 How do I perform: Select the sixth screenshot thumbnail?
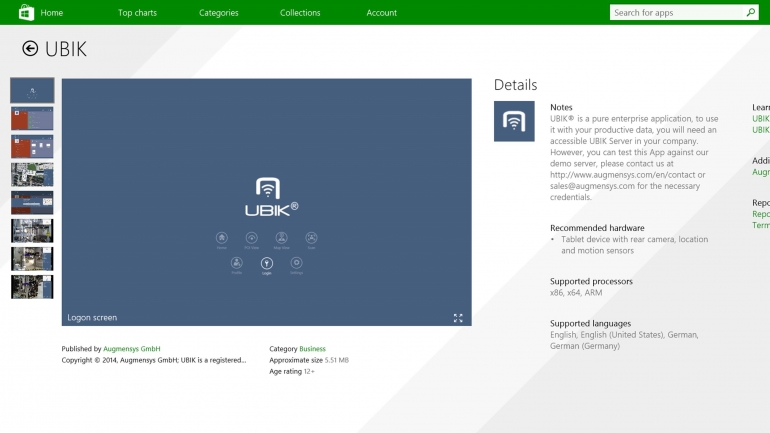(x=32, y=231)
